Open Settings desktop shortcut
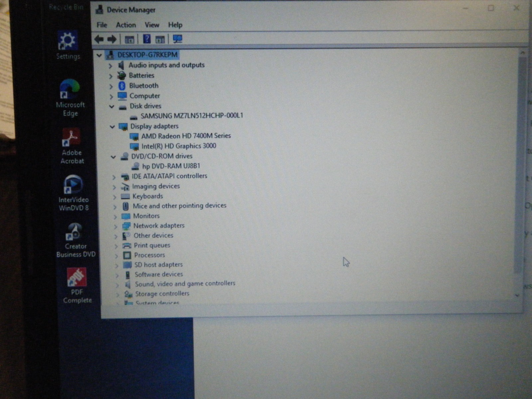 pos(68,46)
